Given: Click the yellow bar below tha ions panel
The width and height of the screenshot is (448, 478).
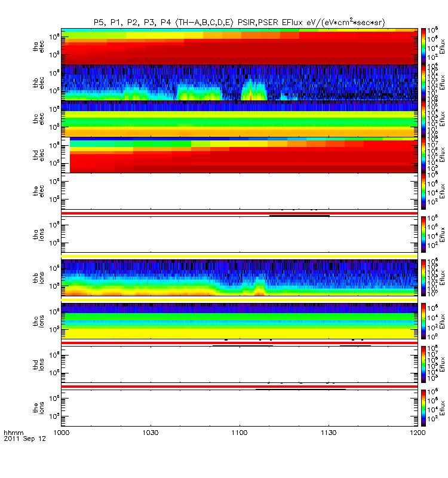Looking at the screenshot, I should tap(240, 256).
